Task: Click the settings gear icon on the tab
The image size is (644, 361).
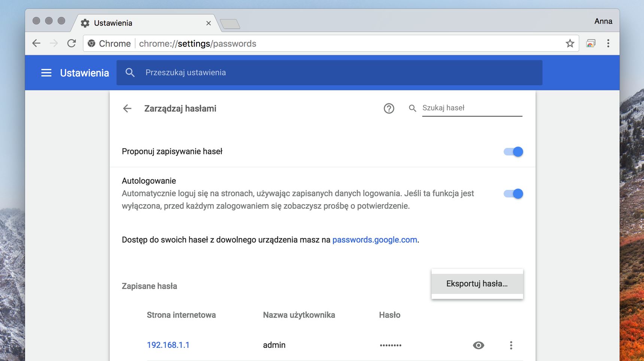Action: (85, 23)
